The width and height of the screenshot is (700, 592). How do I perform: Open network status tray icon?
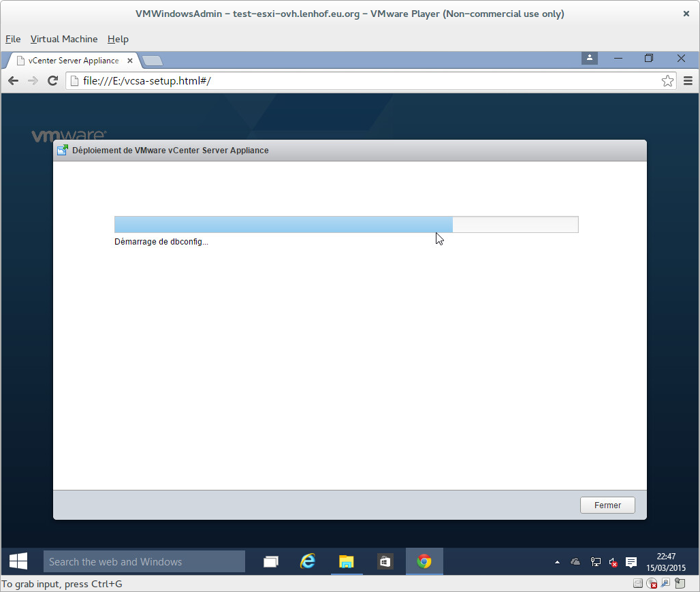[x=595, y=562]
